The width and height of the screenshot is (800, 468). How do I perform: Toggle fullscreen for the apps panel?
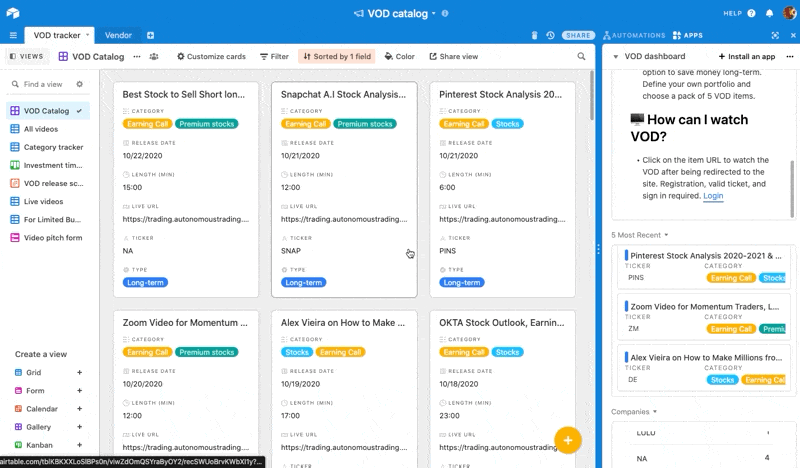coord(775,35)
